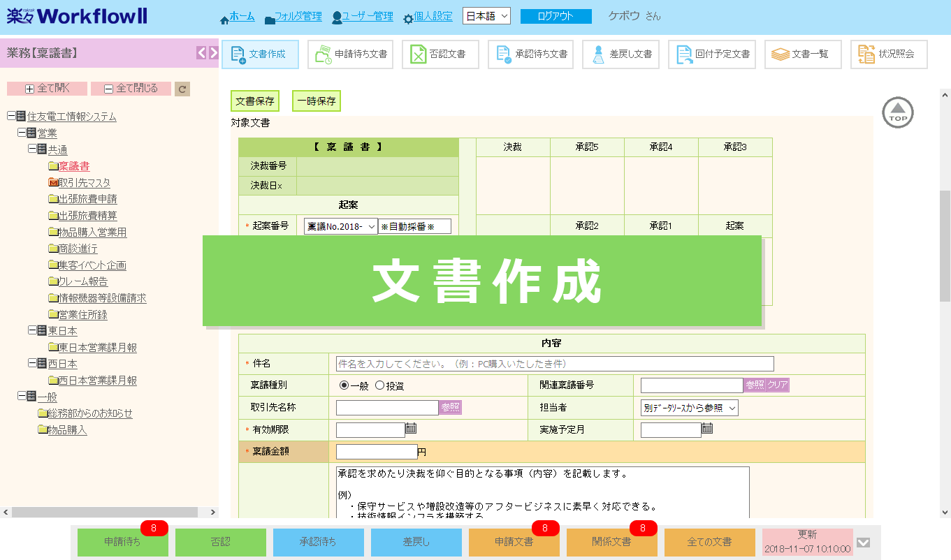Open 文書一覧 in the toolbar
Screen dimensions: 951x560
802,54
